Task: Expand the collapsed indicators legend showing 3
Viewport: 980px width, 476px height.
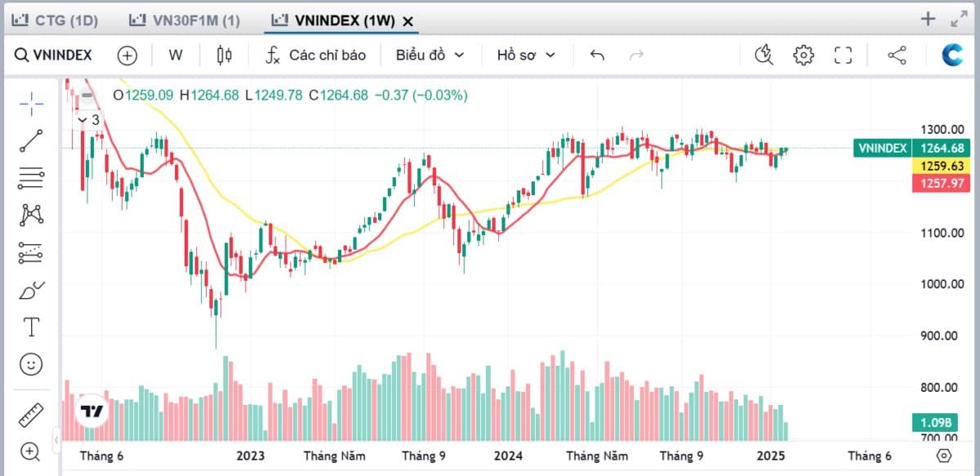Action: coord(87,120)
